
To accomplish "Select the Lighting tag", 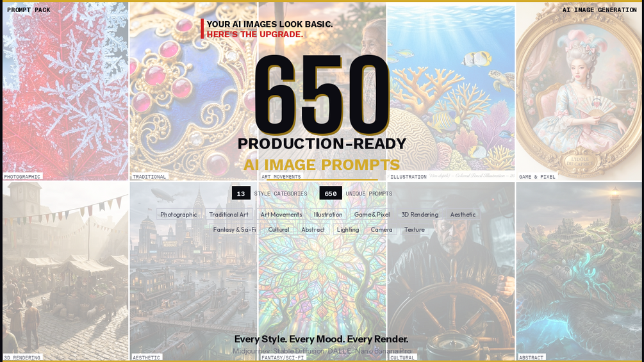I will pos(348,229).
